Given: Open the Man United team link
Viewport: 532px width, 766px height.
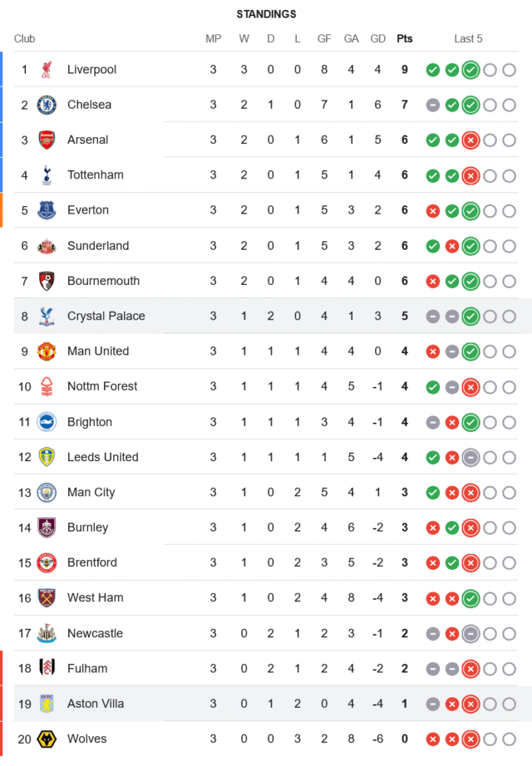Looking at the screenshot, I should pos(98,352).
